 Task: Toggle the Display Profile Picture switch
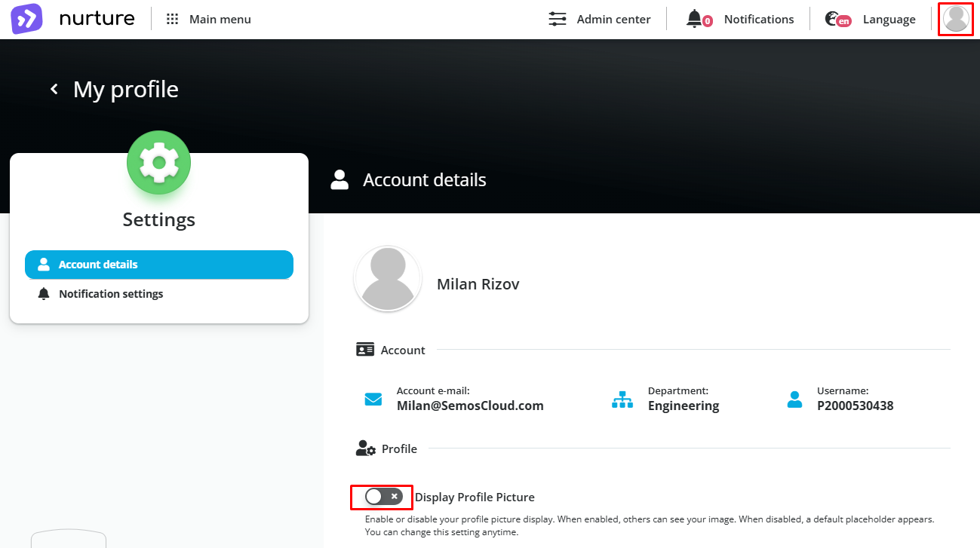pyautogui.click(x=383, y=497)
